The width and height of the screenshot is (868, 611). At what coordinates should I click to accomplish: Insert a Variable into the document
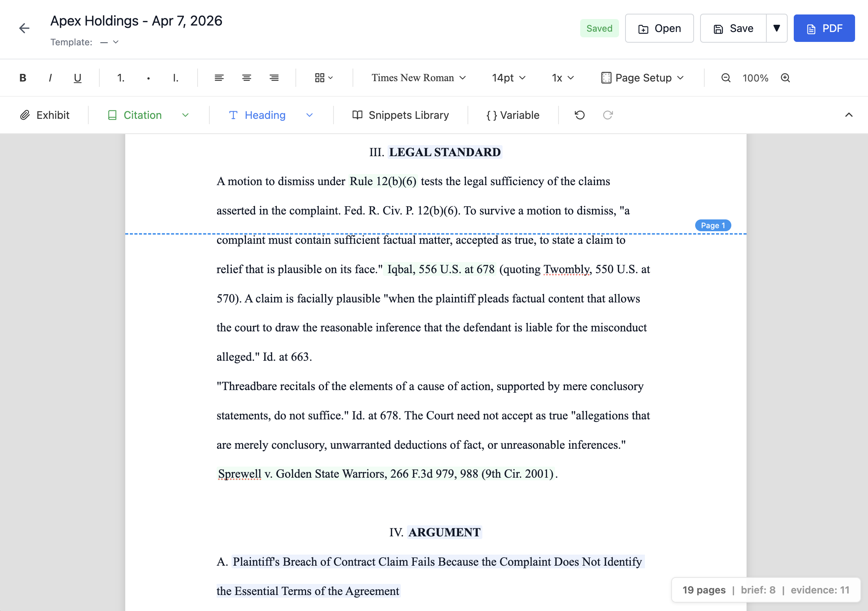(x=512, y=115)
